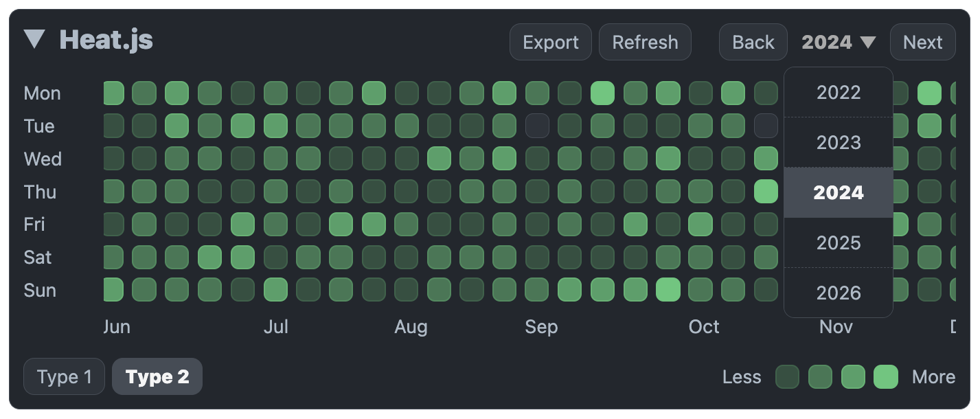Go Back to the previous year
This screenshot has height=419, width=980.
click(753, 42)
